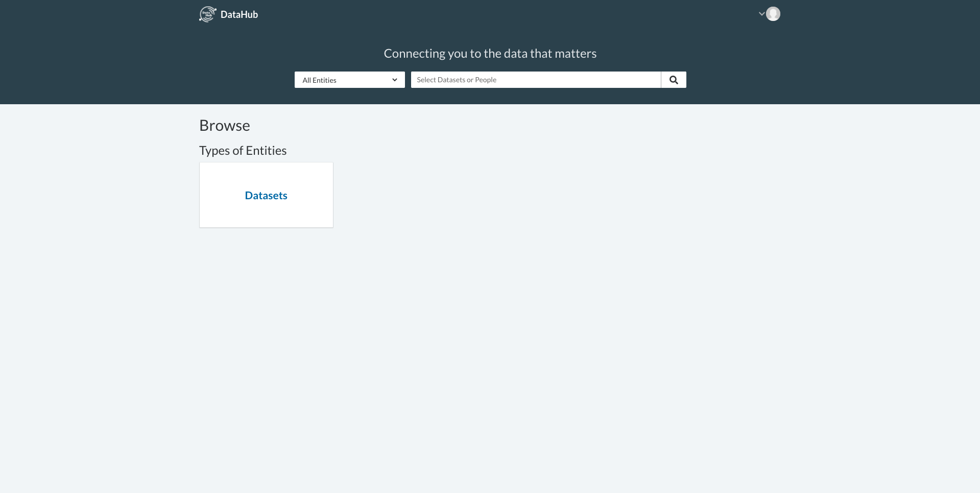Click the All Entities dropdown arrow
The image size is (980, 493).
pyautogui.click(x=394, y=80)
